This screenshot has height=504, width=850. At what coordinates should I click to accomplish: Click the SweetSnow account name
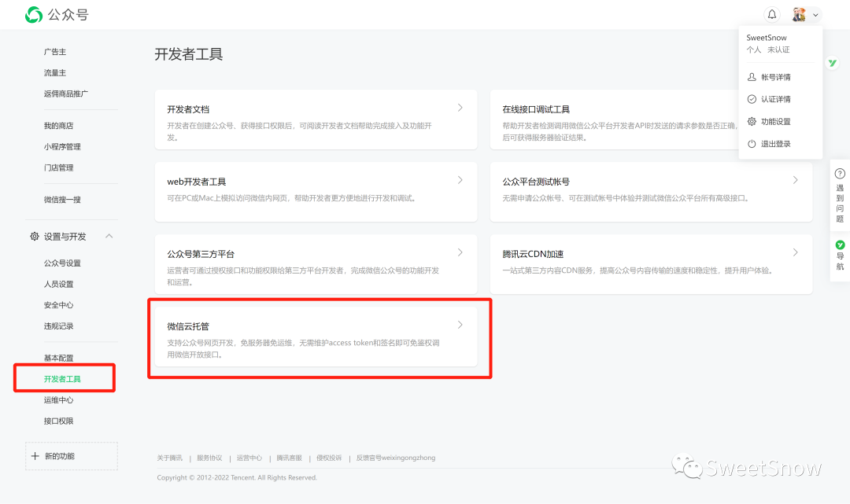(x=767, y=38)
